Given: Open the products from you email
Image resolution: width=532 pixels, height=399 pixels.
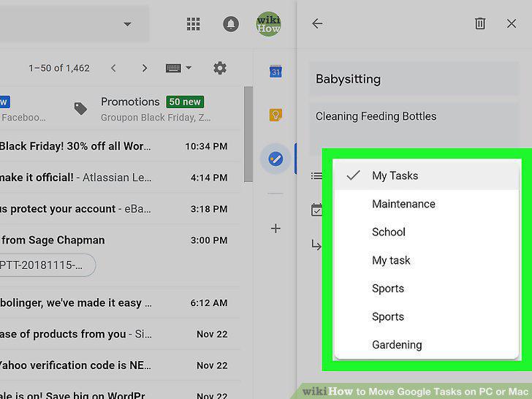Looking at the screenshot, I should coord(118,334).
